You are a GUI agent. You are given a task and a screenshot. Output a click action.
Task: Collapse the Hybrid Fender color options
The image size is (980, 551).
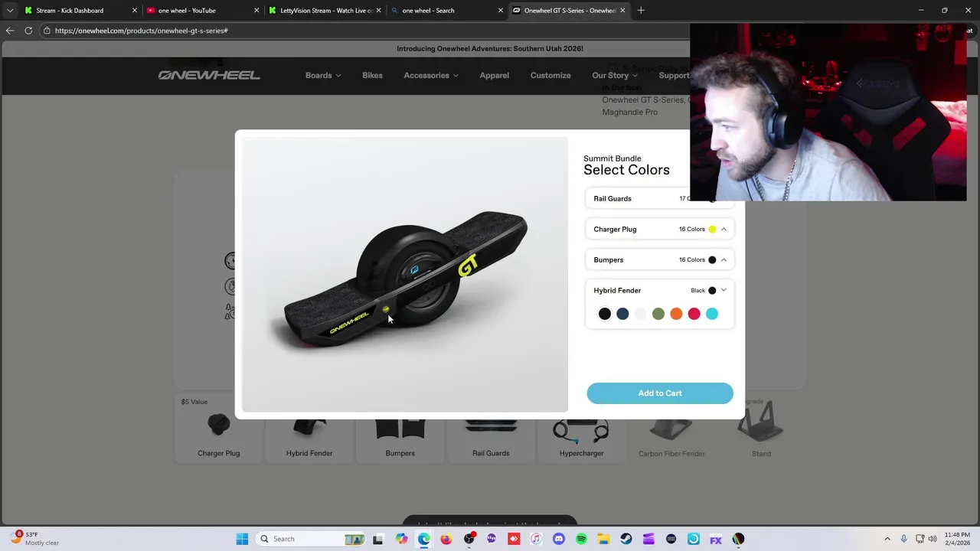660,290
